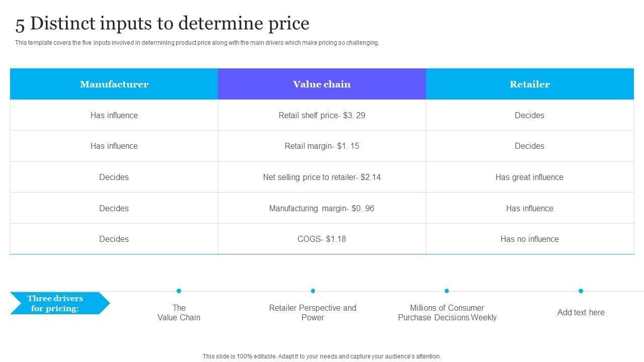Click the COGS $1.18 cell

322,239
